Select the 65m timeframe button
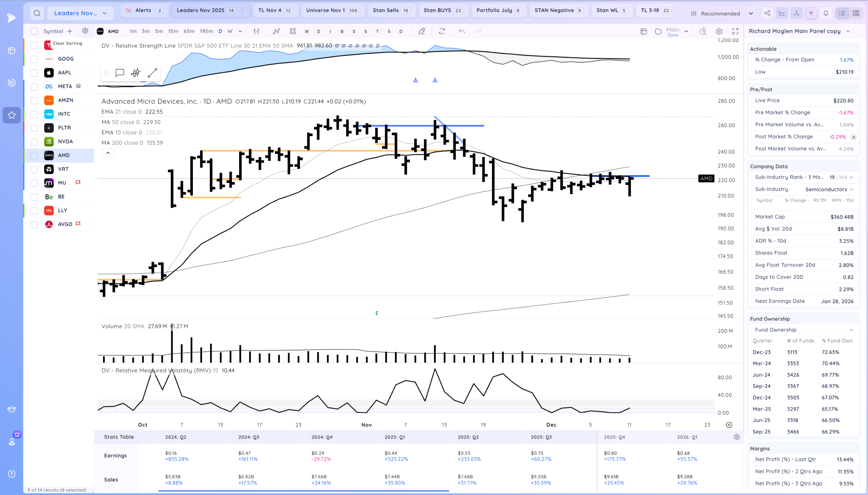Viewport: 868px width, 495px height. [189, 31]
